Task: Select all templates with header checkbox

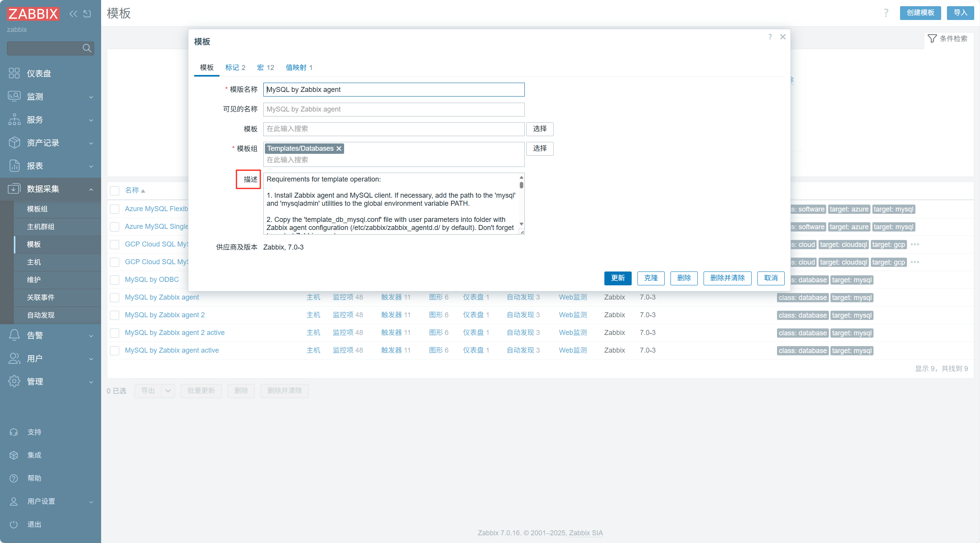Action: [x=115, y=191]
